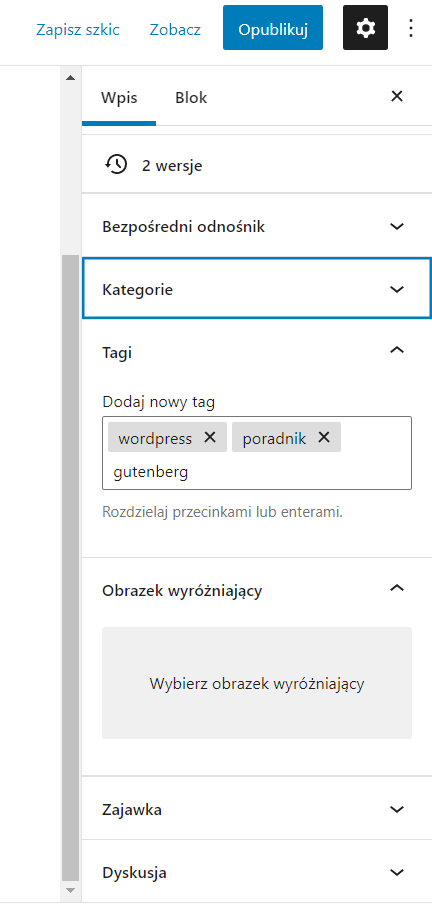Remove the poradnik tag
Image resolution: width=432 pixels, height=907 pixels.
coord(324,437)
